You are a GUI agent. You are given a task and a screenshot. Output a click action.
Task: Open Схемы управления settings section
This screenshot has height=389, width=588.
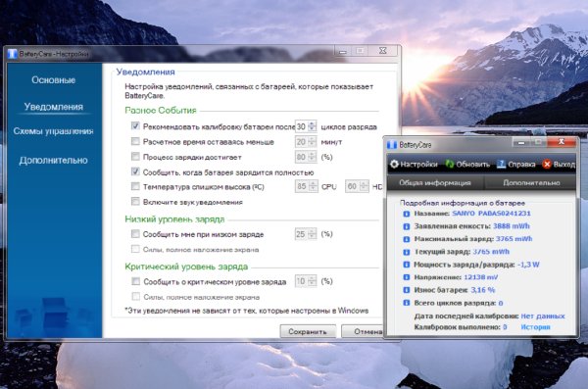(54, 131)
